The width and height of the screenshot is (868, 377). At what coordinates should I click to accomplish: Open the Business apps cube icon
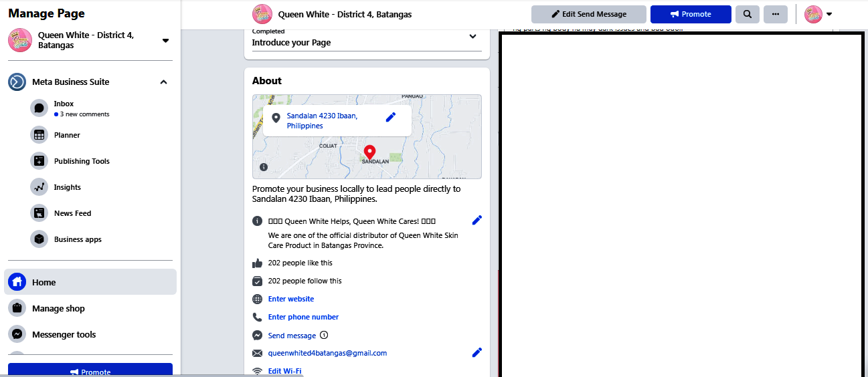coord(39,239)
